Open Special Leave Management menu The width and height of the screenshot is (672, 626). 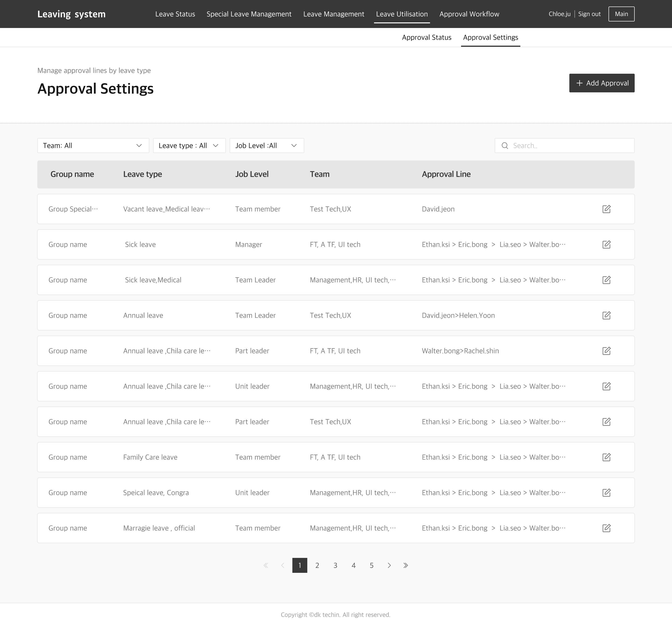pyautogui.click(x=249, y=14)
